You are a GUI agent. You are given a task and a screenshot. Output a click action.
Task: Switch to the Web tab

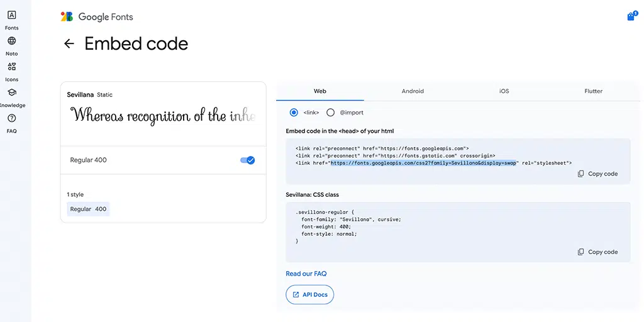pyautogui.click(x=320, y=91)
